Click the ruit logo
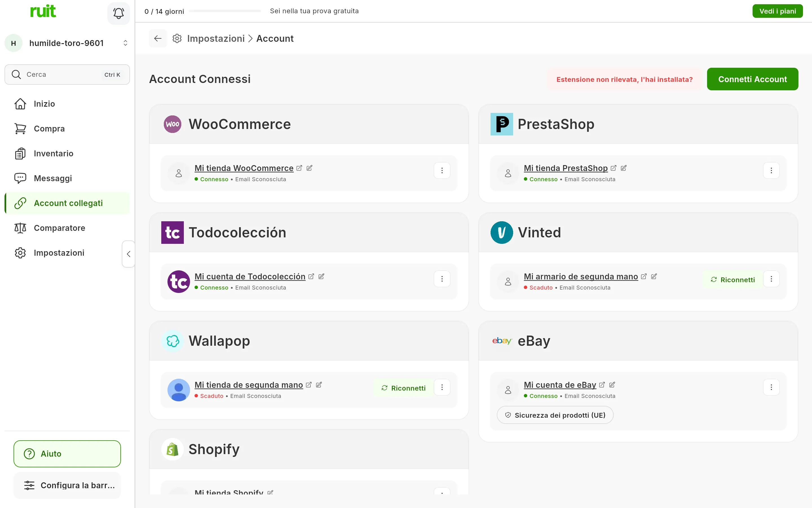 pos(43,11)
